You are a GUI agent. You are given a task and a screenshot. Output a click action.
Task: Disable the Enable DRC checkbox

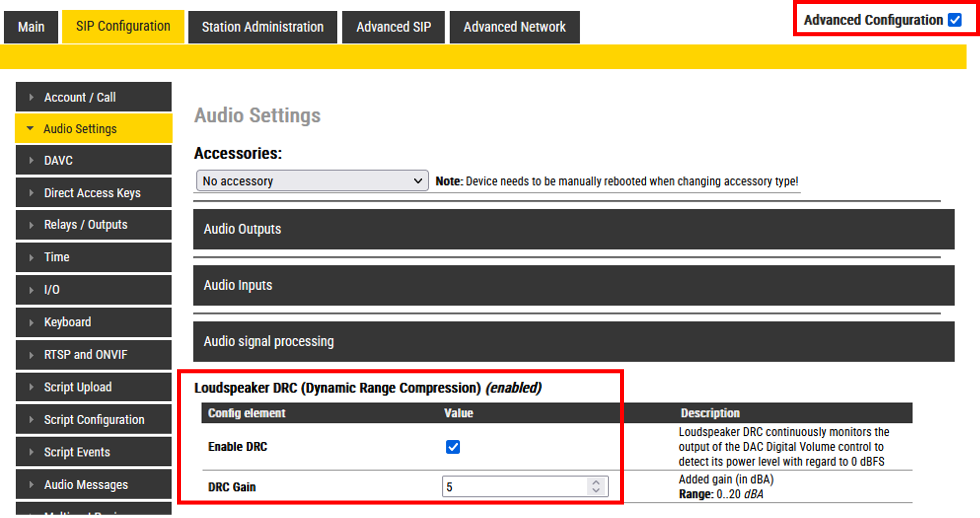[x=453, y=447]
